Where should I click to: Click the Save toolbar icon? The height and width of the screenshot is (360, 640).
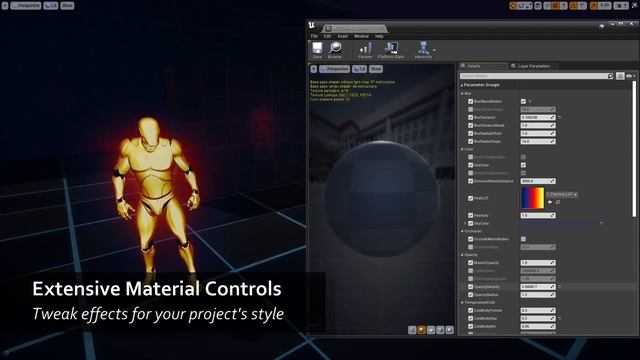(317, 50)
